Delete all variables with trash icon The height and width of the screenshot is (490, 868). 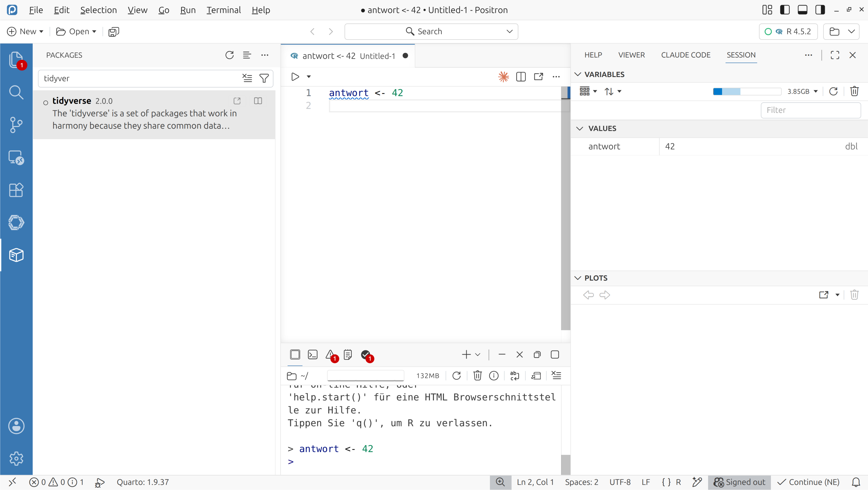[854, 91]
